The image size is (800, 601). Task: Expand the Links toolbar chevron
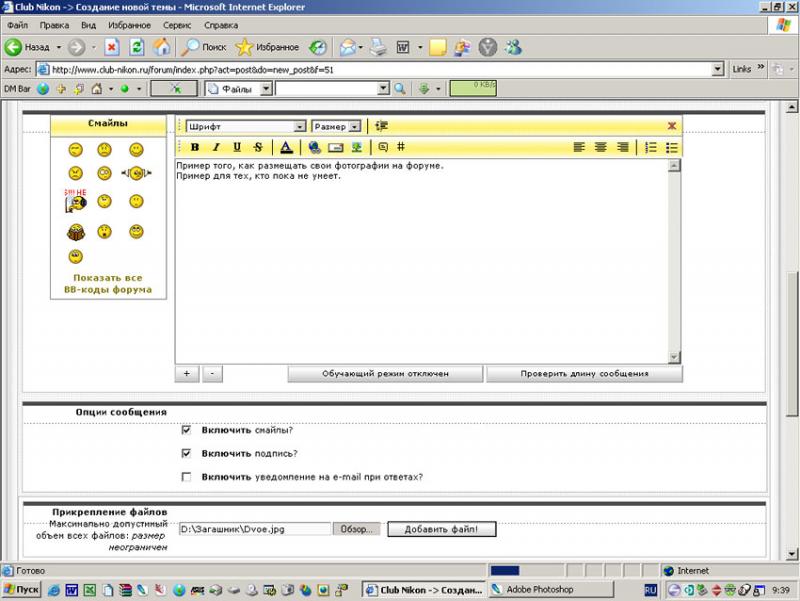[x=761, y=67]
